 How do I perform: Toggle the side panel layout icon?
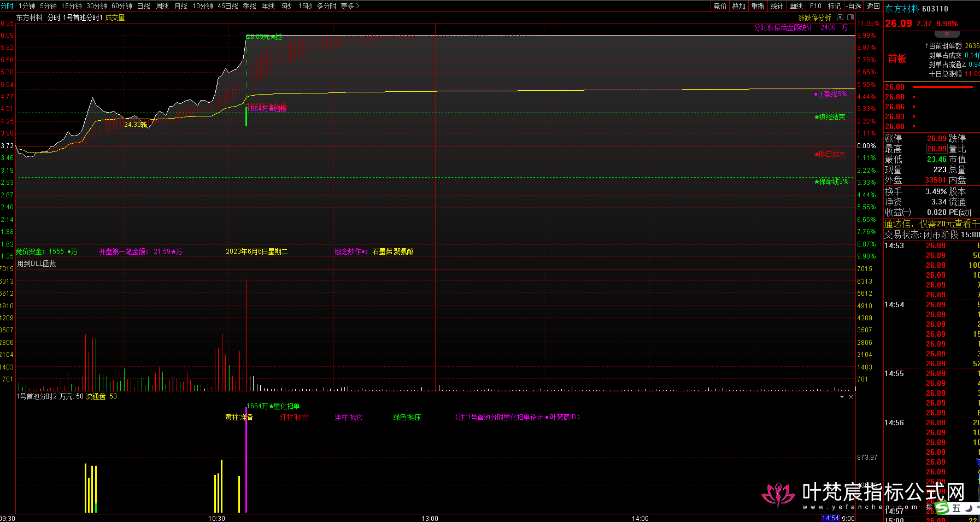click(850, 17)
